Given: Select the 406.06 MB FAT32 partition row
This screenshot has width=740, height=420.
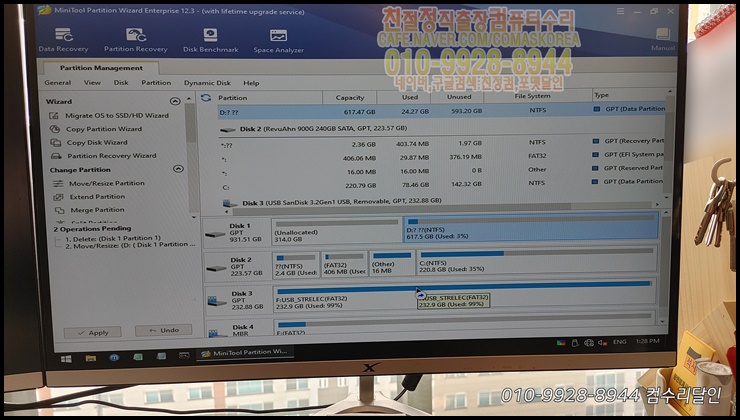Looking at the screenshot, I should (x=441, y=157).
